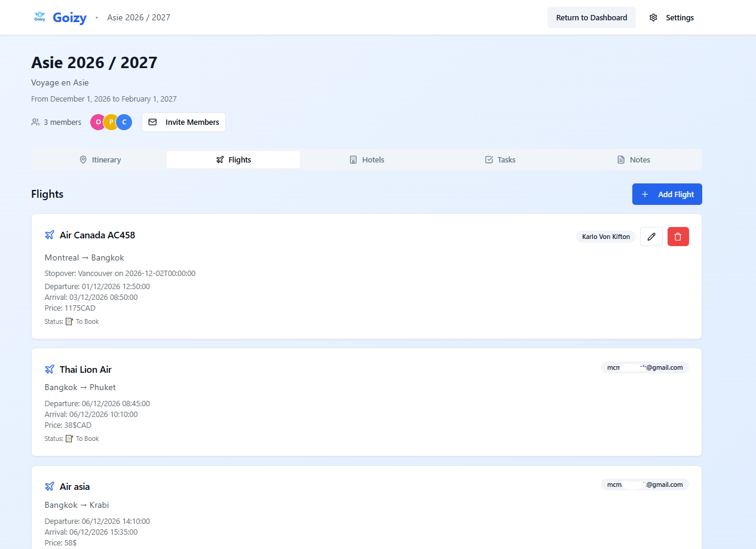Viewport: 756px width, 549px height.
Task: Click the plus icon in Add Flight
Action: click(645, 194)
